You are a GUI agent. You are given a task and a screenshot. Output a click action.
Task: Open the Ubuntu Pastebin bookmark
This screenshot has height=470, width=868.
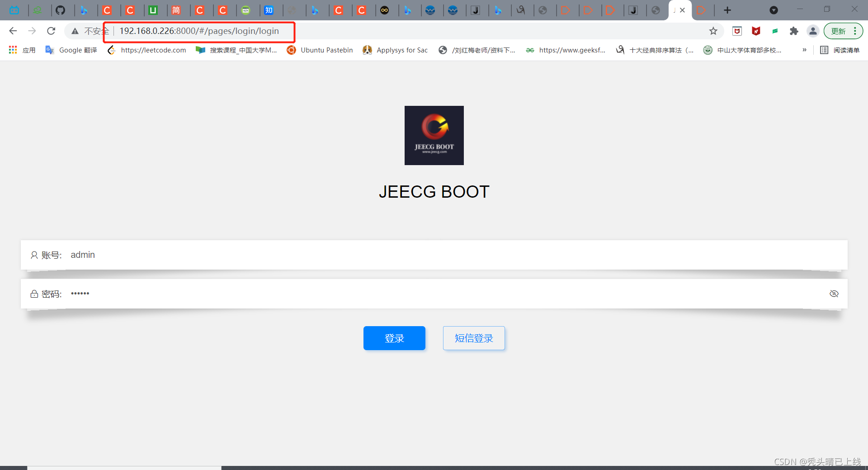pyautogui.click(x=320, y=50)
